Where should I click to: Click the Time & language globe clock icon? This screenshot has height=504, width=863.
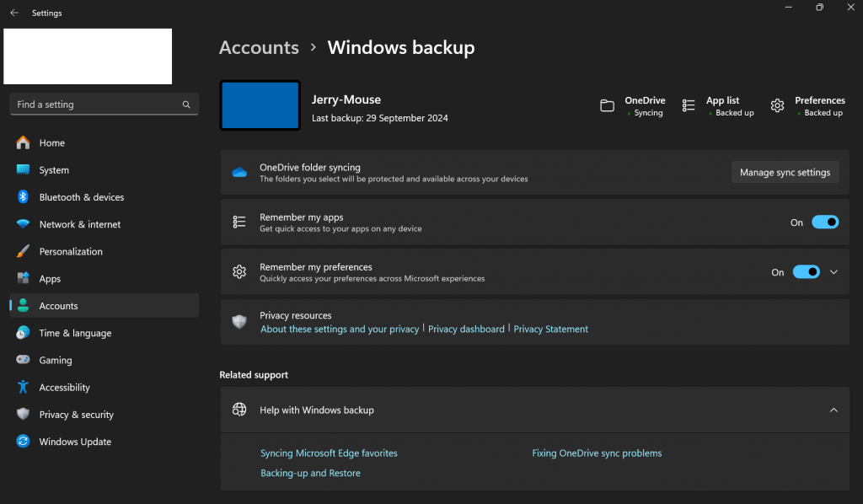coord(23,332)
